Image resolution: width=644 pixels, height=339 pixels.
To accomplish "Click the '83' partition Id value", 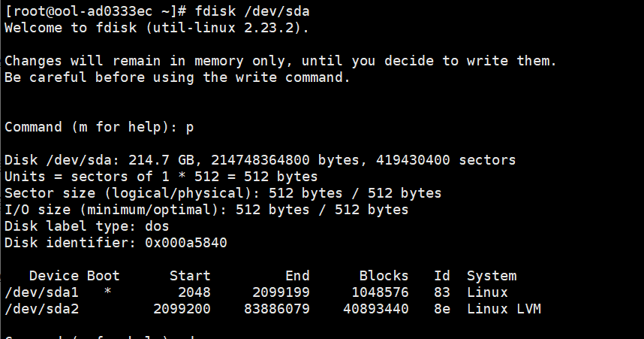I will point(442,292).
